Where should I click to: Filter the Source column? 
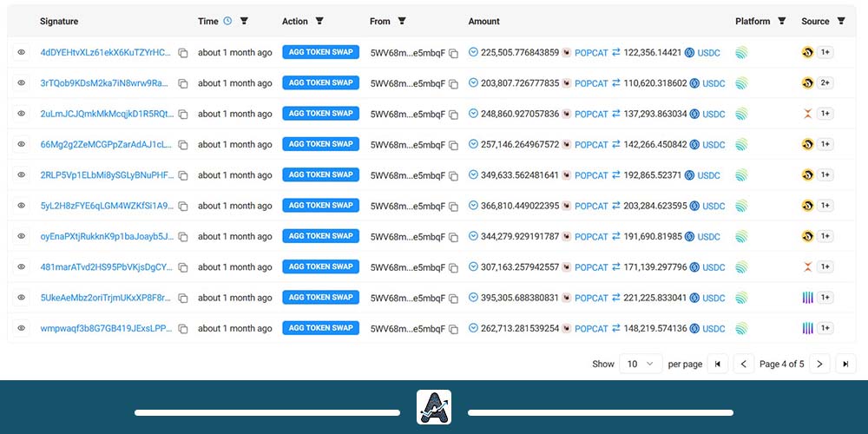[841, 21]
